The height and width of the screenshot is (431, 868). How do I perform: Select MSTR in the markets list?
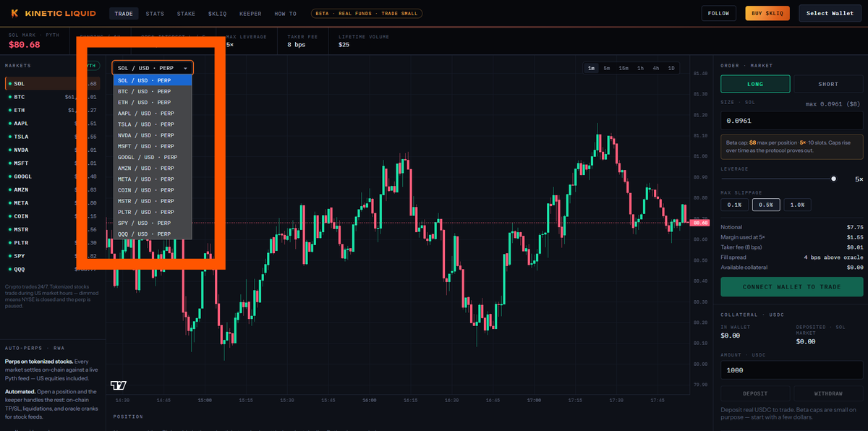tap(52, 229)
